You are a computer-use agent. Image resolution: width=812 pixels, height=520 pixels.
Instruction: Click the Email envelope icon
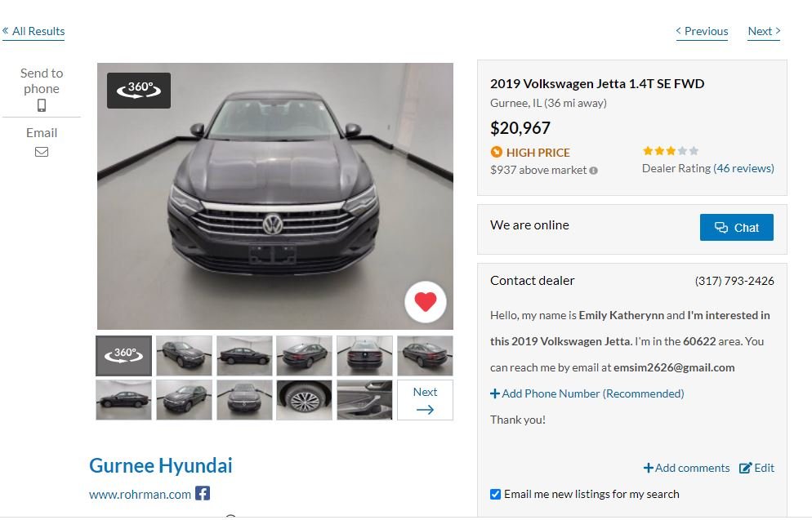coord(42,151)
